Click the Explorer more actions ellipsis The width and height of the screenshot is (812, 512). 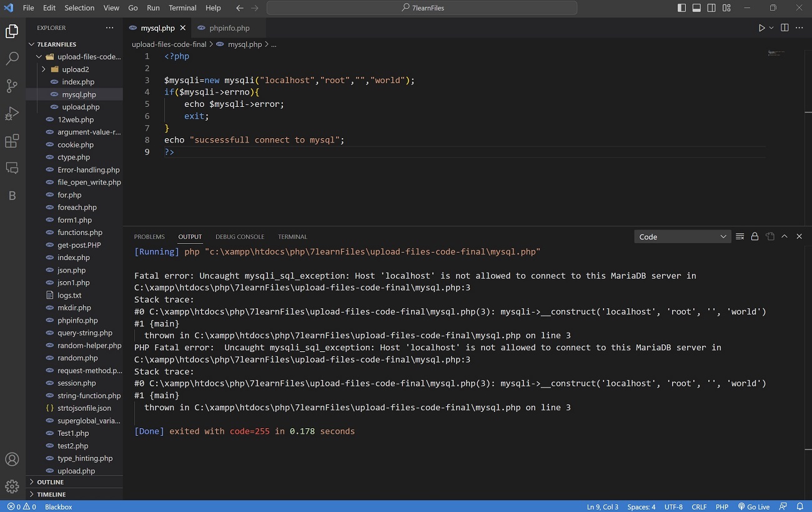point(110,28)
